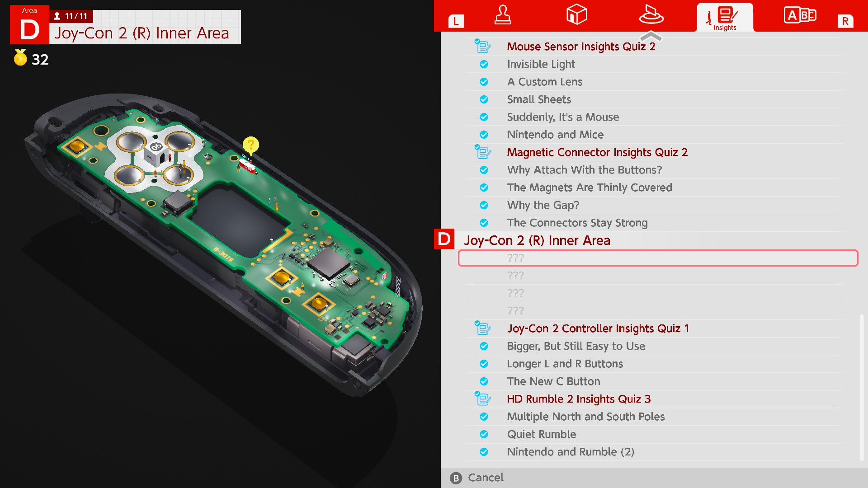
Task: Click checkmark next to Why Attach With the Buttons?
Action: 484,170
